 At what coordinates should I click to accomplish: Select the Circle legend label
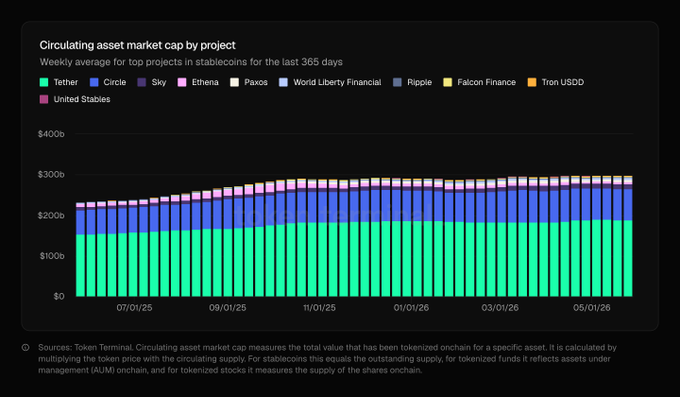(114, 82)
